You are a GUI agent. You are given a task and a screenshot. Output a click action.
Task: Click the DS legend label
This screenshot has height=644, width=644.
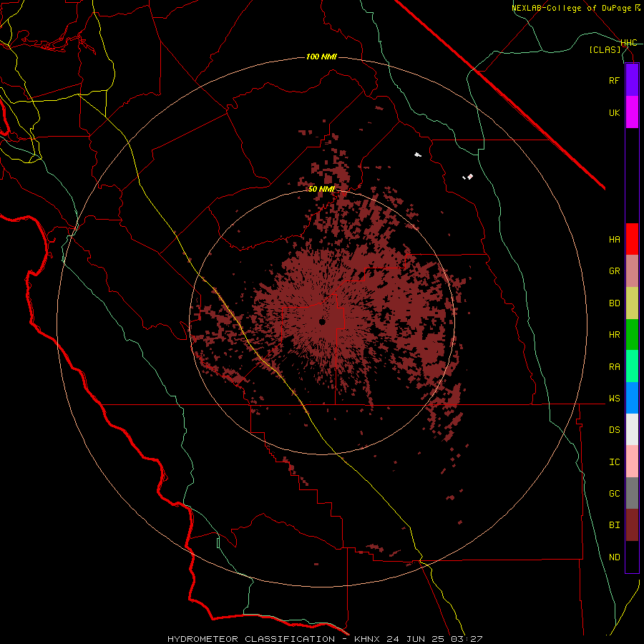tap(614, 430)
